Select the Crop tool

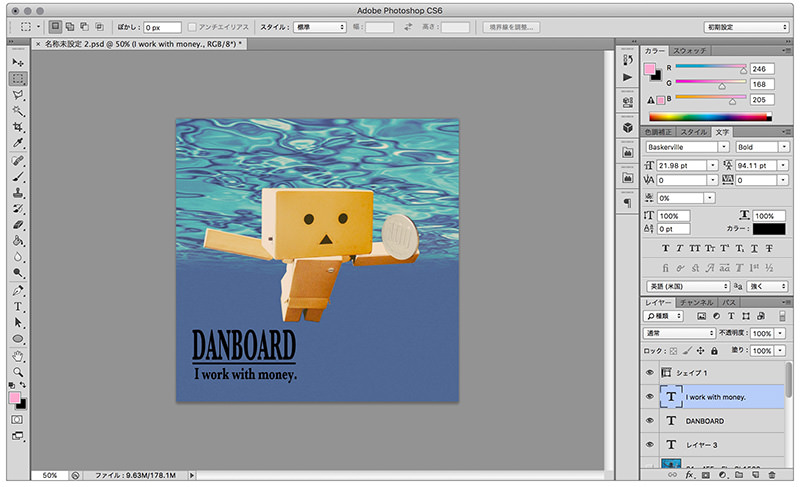(18, 127)
